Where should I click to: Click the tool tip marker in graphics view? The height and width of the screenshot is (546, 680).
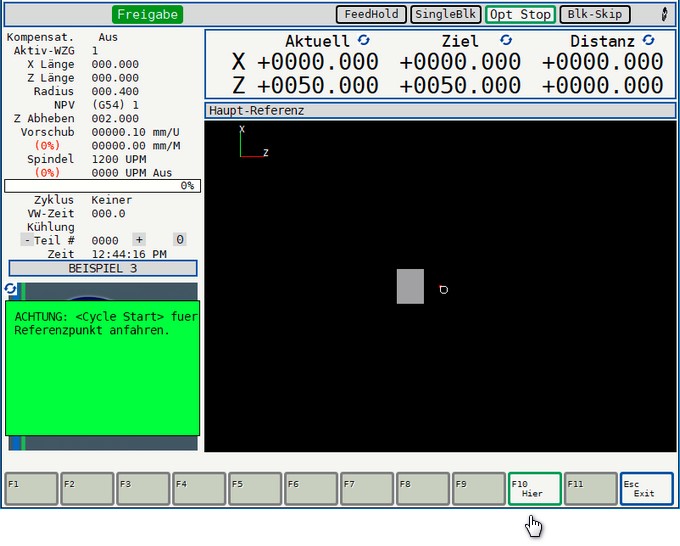[x=443, y=289]
